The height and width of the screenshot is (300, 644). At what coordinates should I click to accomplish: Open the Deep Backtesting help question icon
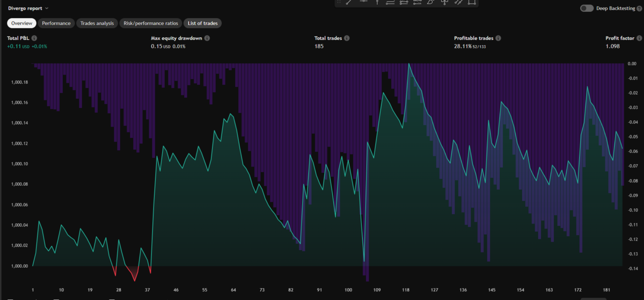(639, 9)
